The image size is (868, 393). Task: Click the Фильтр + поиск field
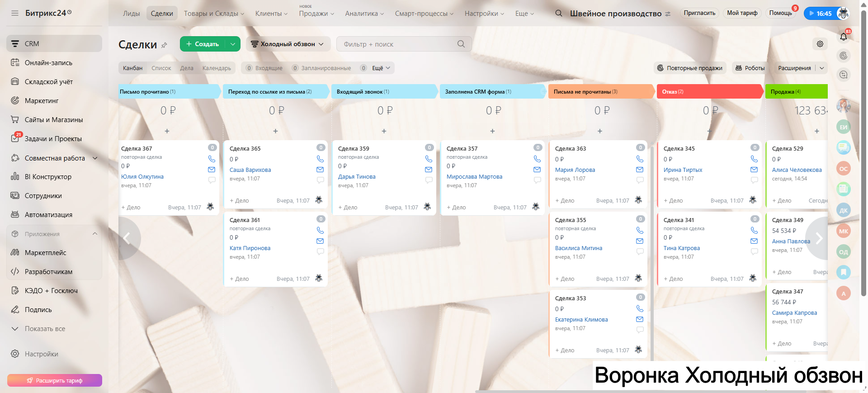pos(404,44)
